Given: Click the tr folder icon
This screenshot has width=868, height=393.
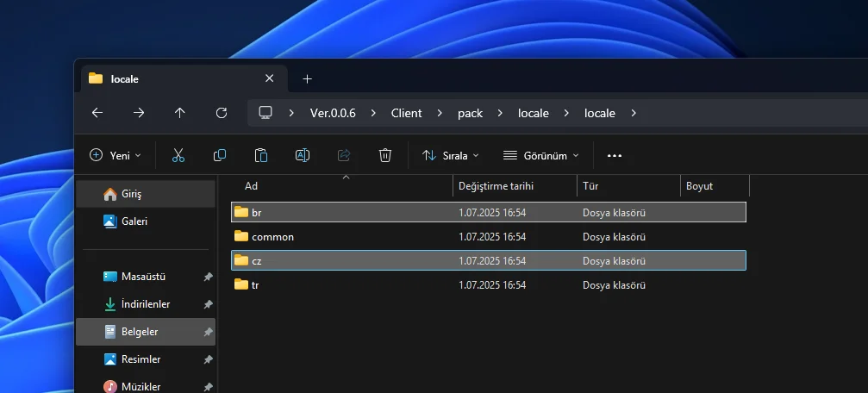Looking at the screenshot, I should point(240,285).
